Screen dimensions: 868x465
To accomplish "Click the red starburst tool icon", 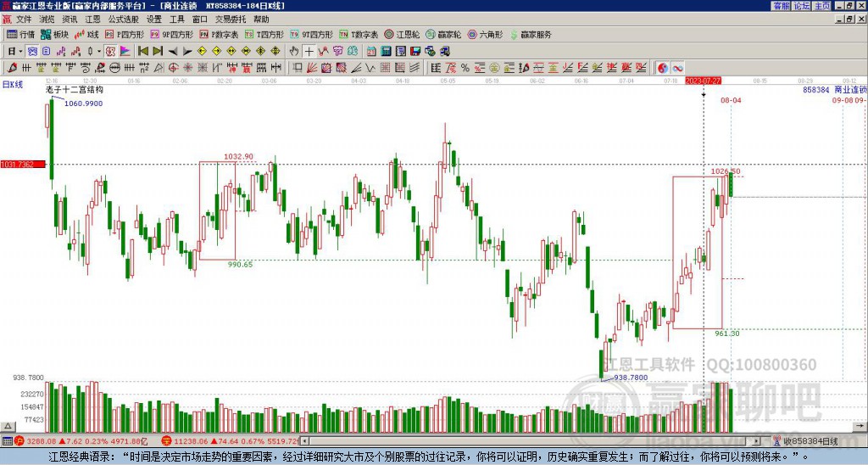I will [187, 68].
